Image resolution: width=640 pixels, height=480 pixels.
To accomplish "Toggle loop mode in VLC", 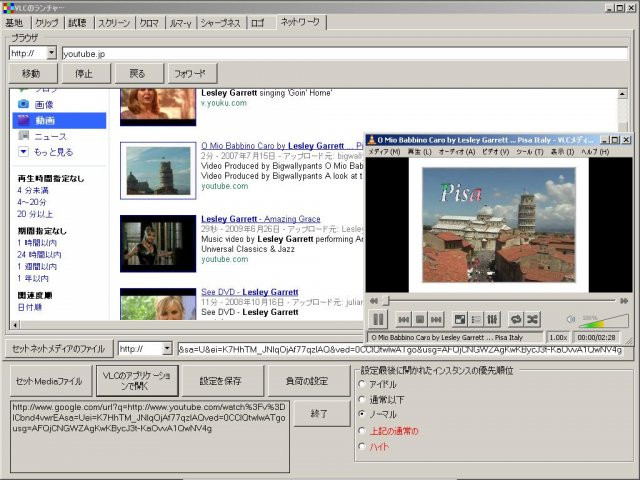I will point(516,320).
